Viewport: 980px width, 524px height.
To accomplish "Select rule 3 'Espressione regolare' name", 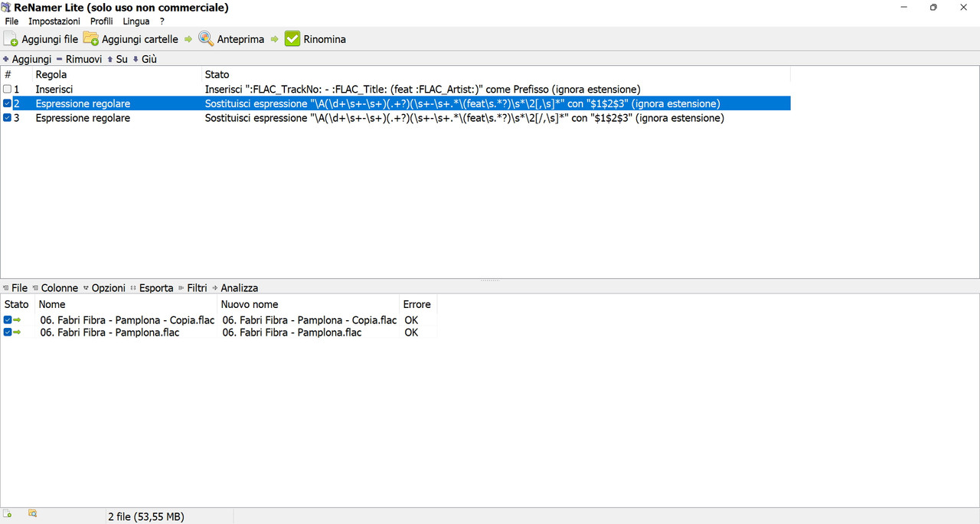I will 83,118.
